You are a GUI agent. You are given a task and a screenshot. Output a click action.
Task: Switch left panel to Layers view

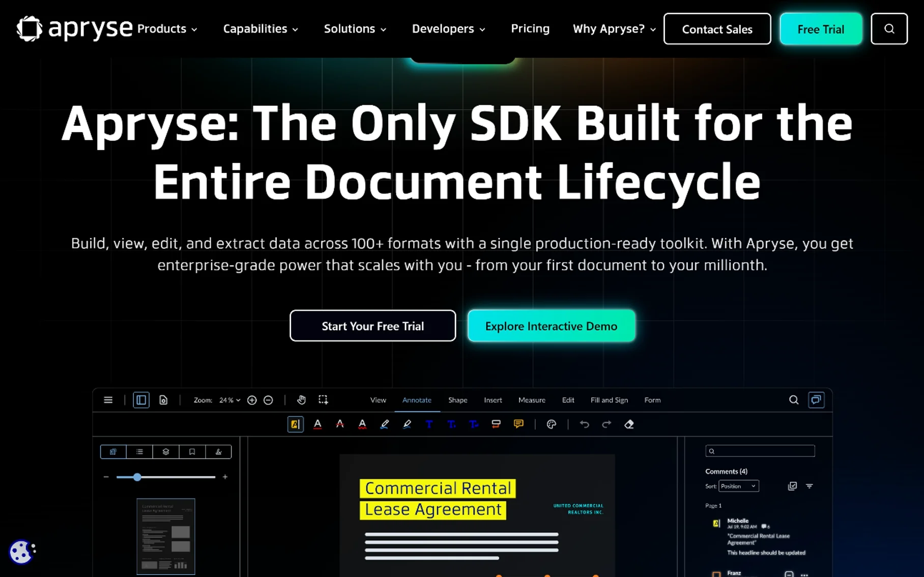166,452
